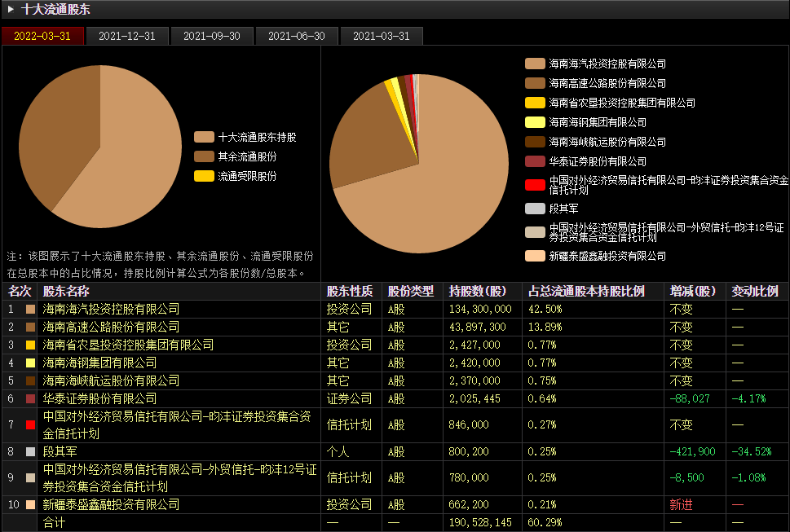Image resolution: width=790 pixels, height=532 pixels.
Task: Click legend swatch for 海南省农垦投资控股集团有限公司
Action: tap(535, 103)
